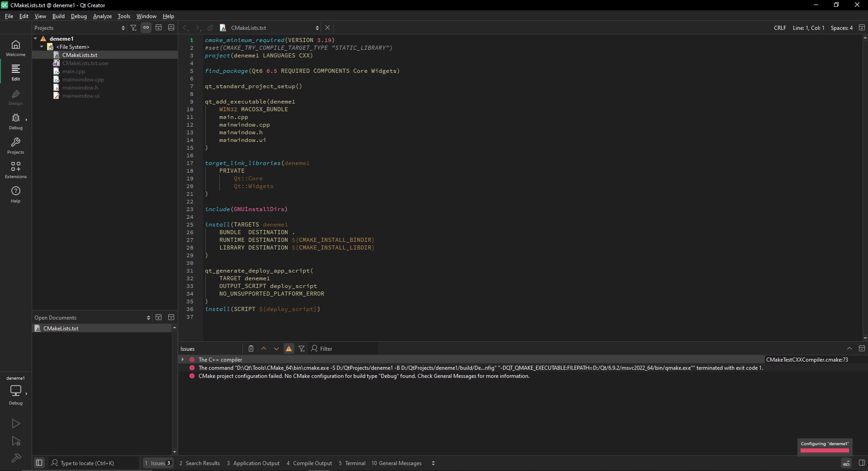Open the Build menu
Screen dimensions: 868x471
click(x=58, y=16)
